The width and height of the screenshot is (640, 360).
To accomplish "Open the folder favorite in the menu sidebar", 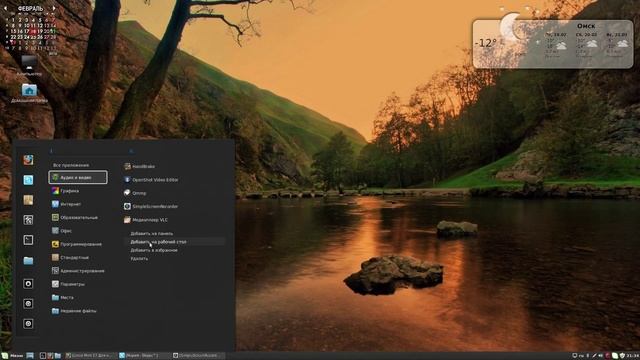I will (x=28, y=260).
